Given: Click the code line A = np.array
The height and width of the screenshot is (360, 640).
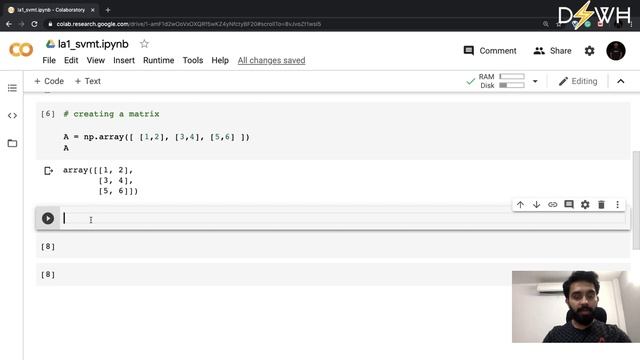Looking at the screenshot, I should [x=156, y=137].
